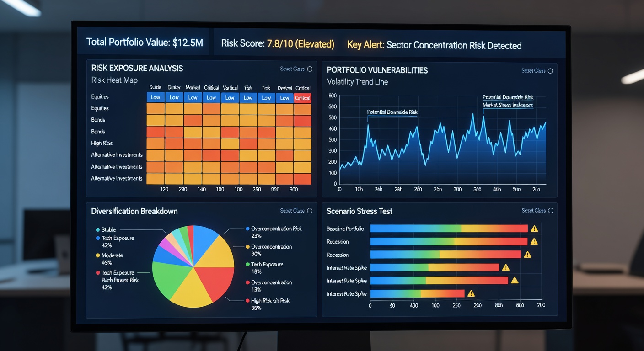Click the 10h label on volatility chart axis
The image size is (644, 351).
pyautogui.click(x=359, y=189)
